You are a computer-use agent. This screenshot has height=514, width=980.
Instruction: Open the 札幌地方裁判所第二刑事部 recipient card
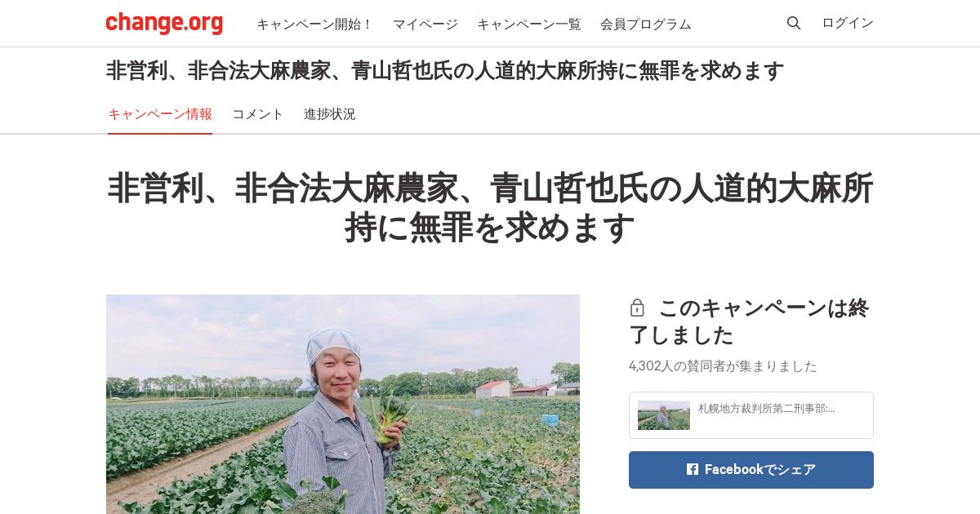click(751, 415)
